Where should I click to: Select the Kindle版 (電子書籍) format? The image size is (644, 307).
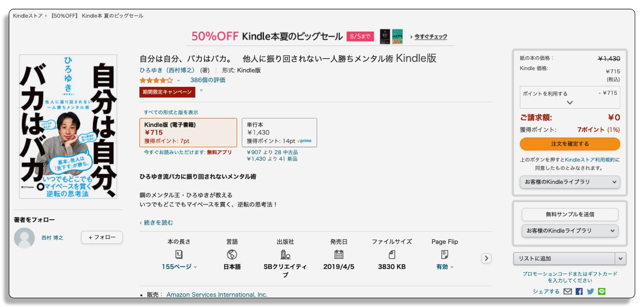point(188,133)
